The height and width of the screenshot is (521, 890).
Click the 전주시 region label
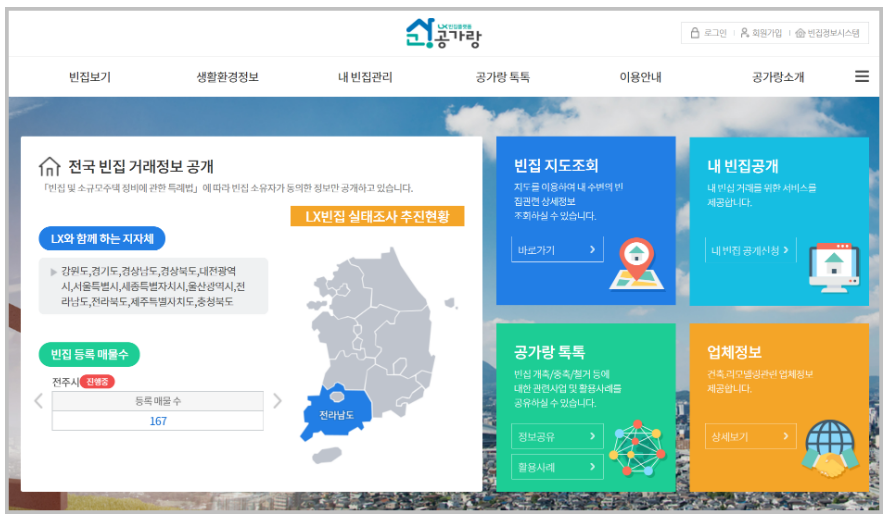[x=65, y=382]
